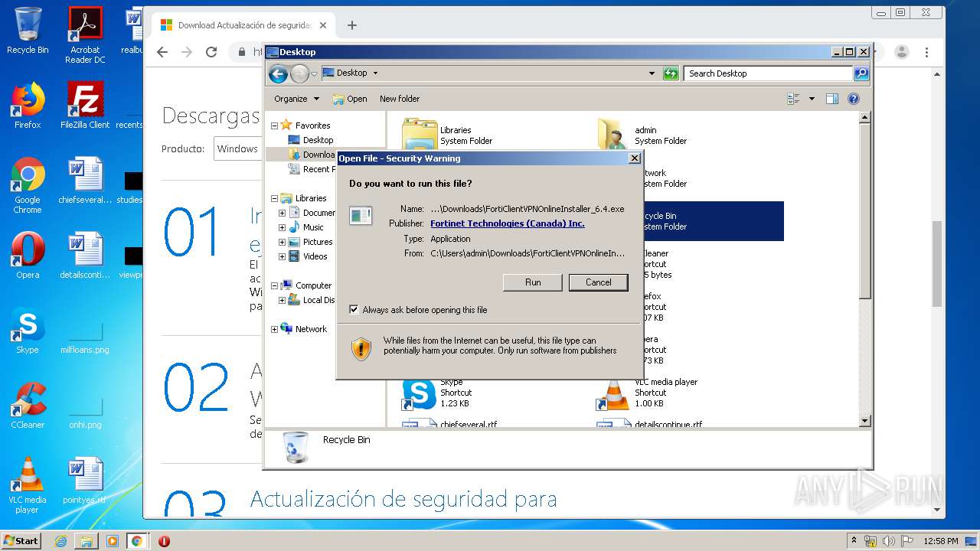Select Network in the navigation pane
Image resolution: width=980 pixels, height=551 pixels.
coord(311,329)
